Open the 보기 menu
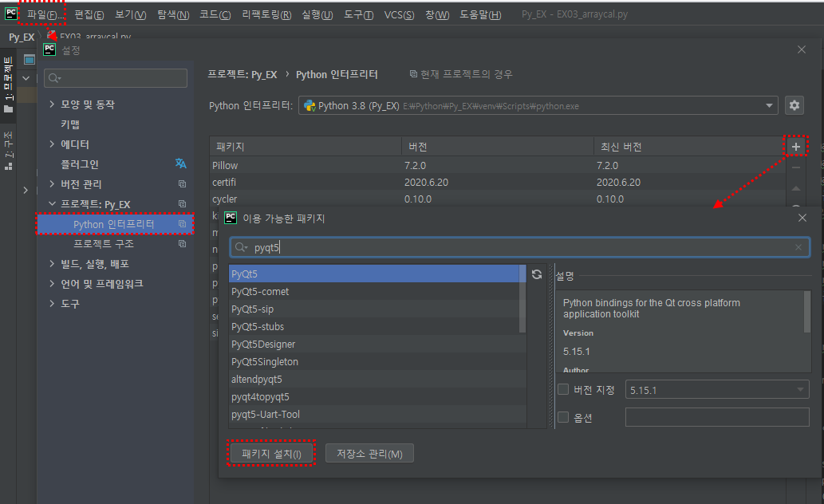The image size is (824, 504). [x=130, y=14]
